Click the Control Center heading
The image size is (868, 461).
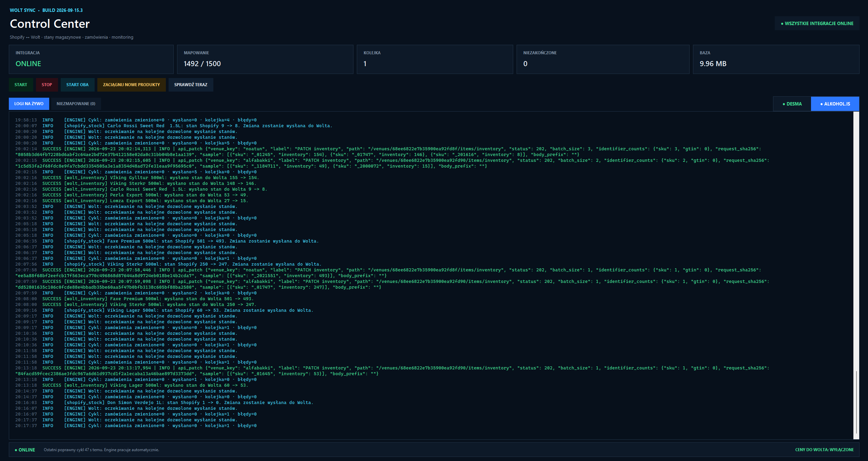pyautogui.click(x=50, y=24)
